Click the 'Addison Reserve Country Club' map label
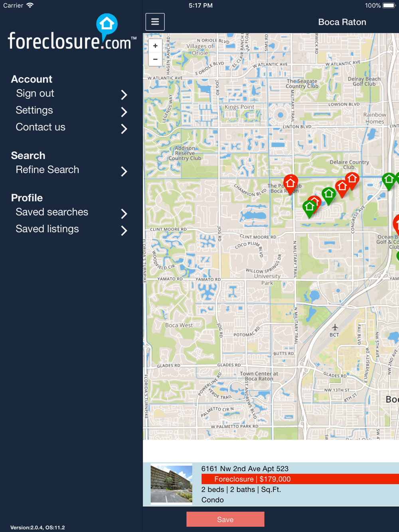Viewport: 399px width, 532px height. [185, 153]
